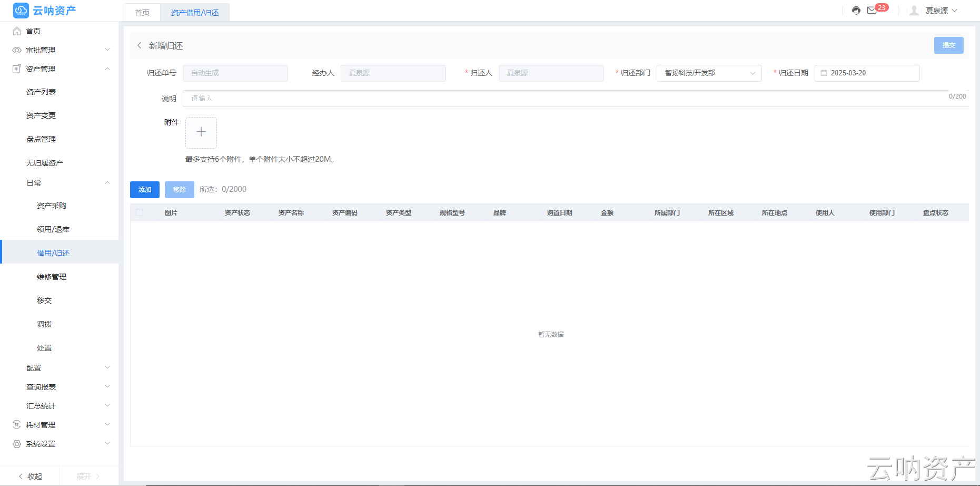Expand the 汇总统计 submenu
The width and height of the screenshot is (980, 486).
107,406
